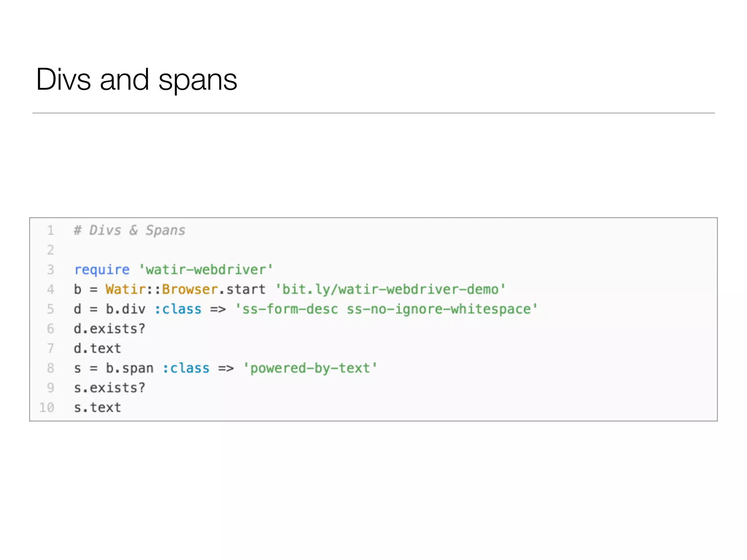Select the '# Divs & Spans' comment line
Screen dimensions: 747x560
(x=129, y=230)
